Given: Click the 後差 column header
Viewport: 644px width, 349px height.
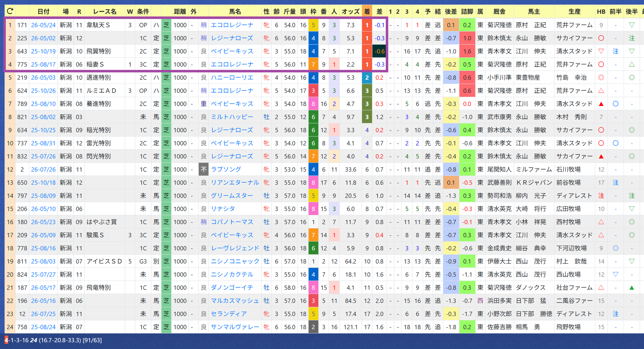Looking at the screenshot, I should point(450,11).
